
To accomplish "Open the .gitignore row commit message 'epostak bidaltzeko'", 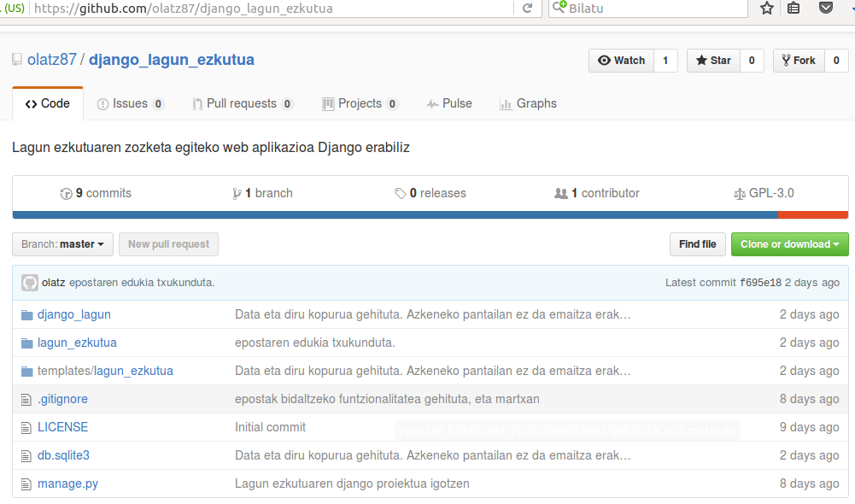I will [x=387, y=399].
